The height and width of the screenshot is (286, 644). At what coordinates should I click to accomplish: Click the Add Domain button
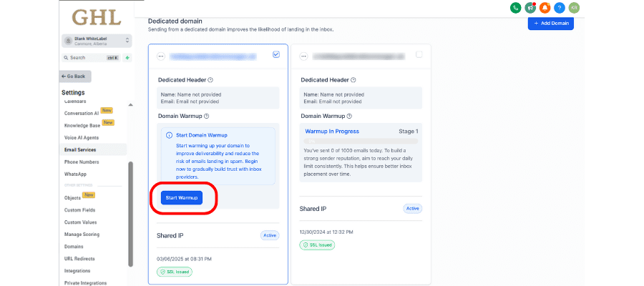click(551, 24)
